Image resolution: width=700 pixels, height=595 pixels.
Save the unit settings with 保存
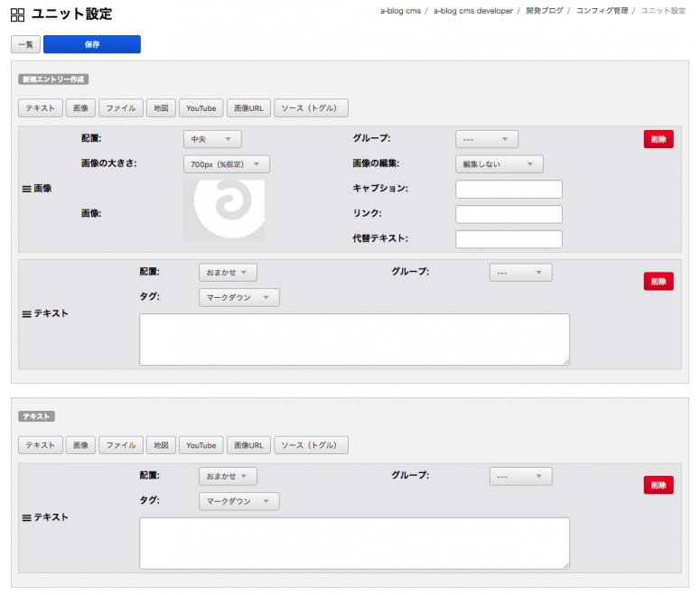pos(92,44)
